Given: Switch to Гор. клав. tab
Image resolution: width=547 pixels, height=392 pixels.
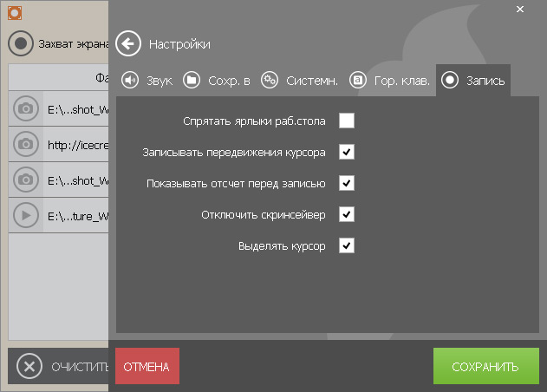Looking at the screenshot, I should tap(390, 81).
